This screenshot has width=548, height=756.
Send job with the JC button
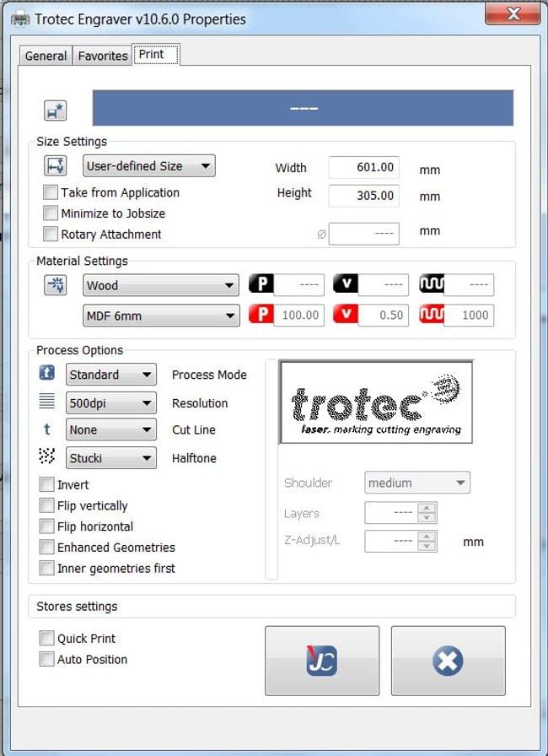(322, 661)
